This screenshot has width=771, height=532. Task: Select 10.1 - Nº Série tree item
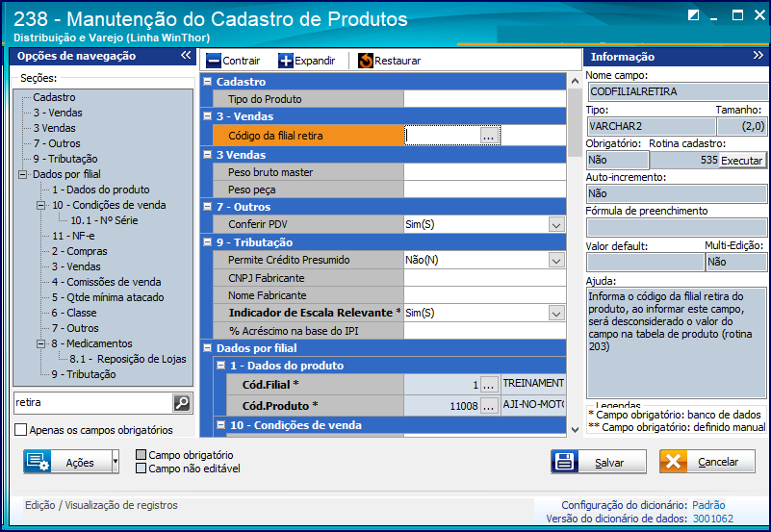pyautogui.click(x=104, y=220)
